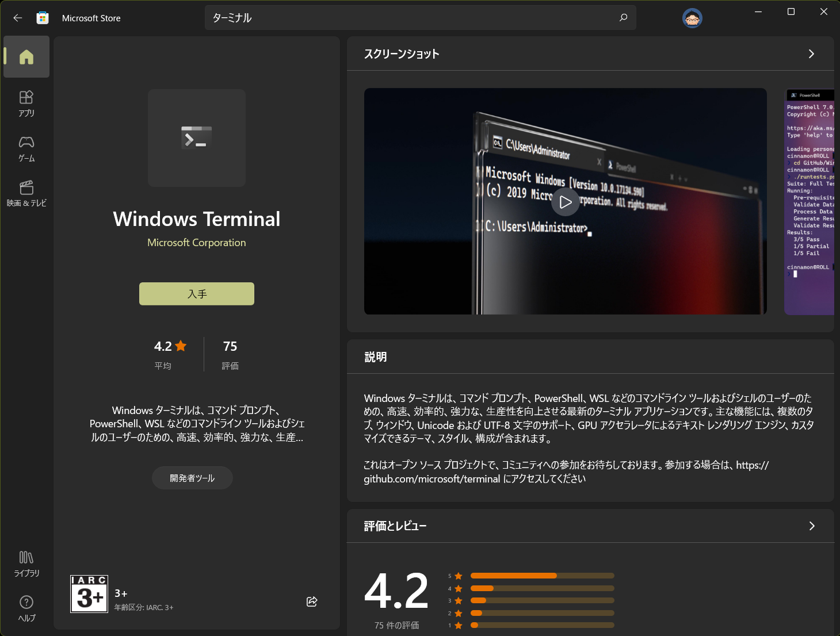840x636 pixels.
Task: Open the Home section in sidebar
Action: click(26, 57)
